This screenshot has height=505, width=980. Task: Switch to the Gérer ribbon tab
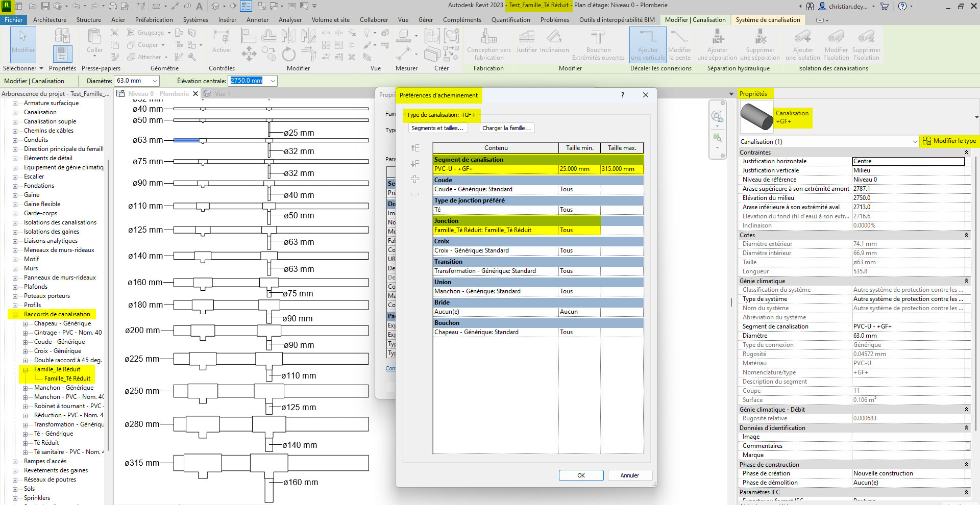point(425,20)
